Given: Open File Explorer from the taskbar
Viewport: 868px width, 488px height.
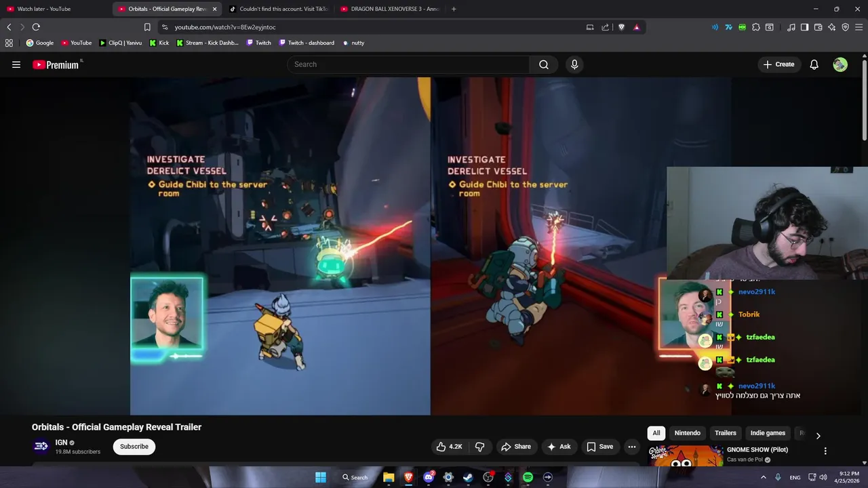Looking at the screenshot, I should click(x=389, y=477).
